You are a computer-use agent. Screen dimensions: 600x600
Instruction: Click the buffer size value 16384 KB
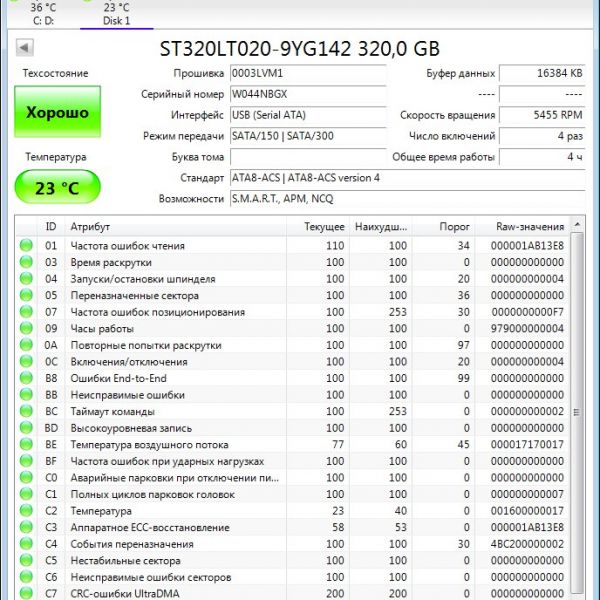[542, 73]
